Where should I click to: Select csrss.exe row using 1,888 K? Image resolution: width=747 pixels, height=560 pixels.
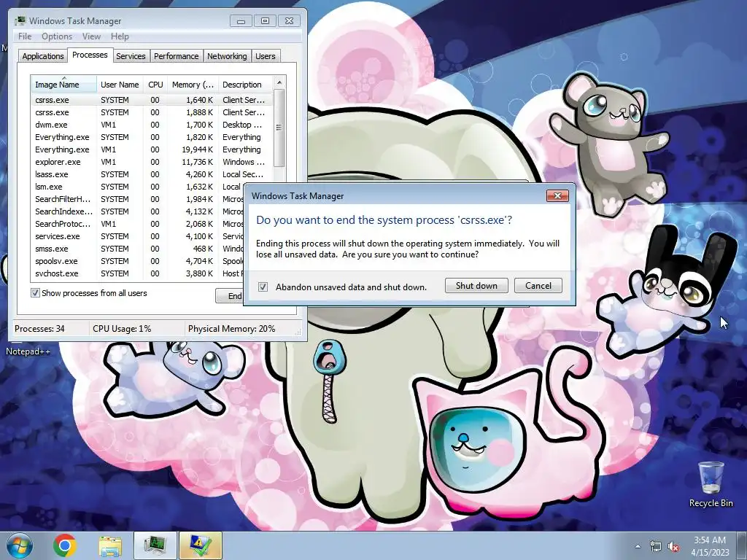152,112
